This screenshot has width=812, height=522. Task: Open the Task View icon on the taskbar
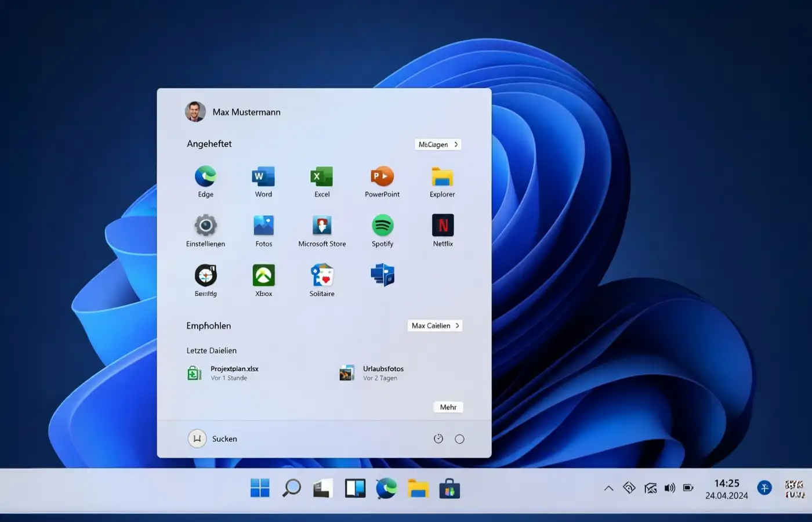tap(323, 488)
